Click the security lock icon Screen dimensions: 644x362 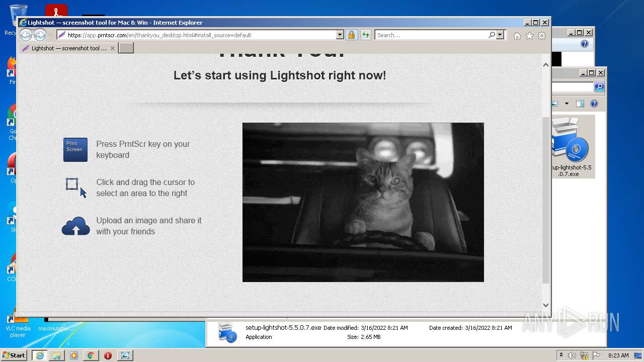[x=351, y=35]
